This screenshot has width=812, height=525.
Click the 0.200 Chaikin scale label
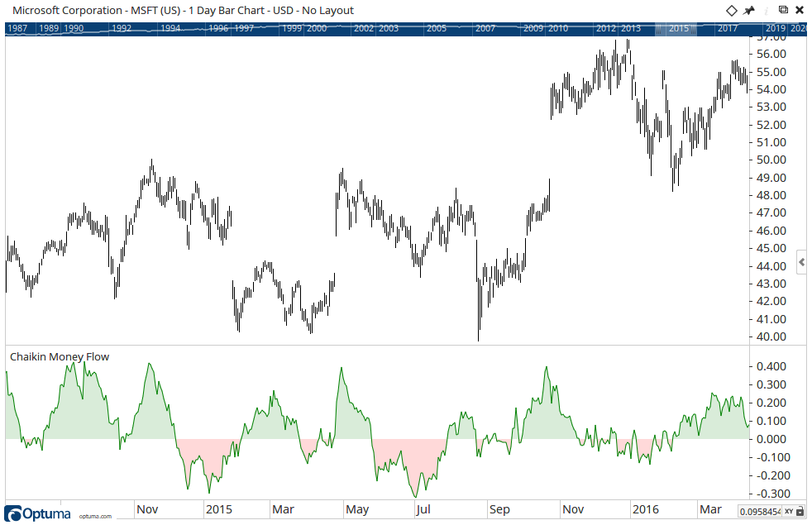tap(771, 403)
